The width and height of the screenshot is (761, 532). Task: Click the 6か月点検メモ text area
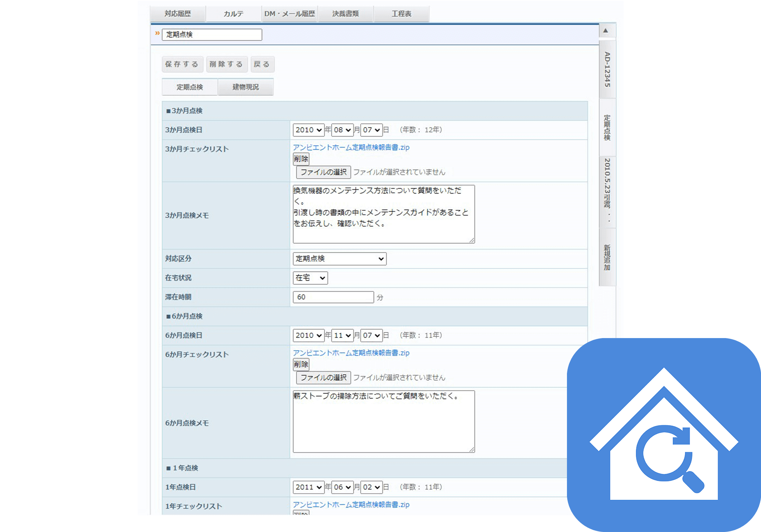tap(384, 421)
